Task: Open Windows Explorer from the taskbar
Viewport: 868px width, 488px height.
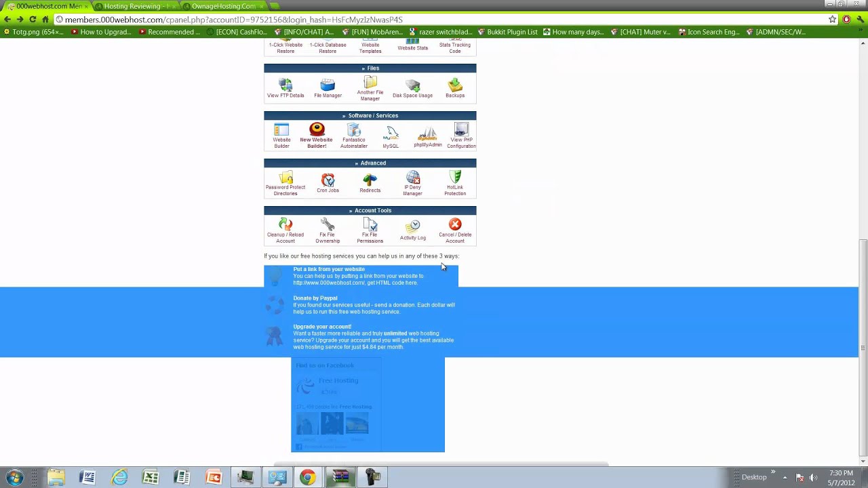Action: [x=56, y=477]
